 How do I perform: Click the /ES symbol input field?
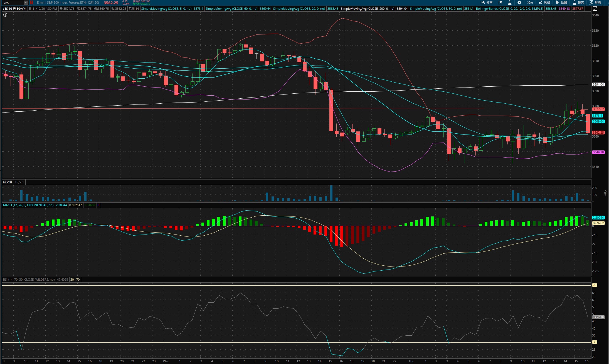tap(13, 3)
